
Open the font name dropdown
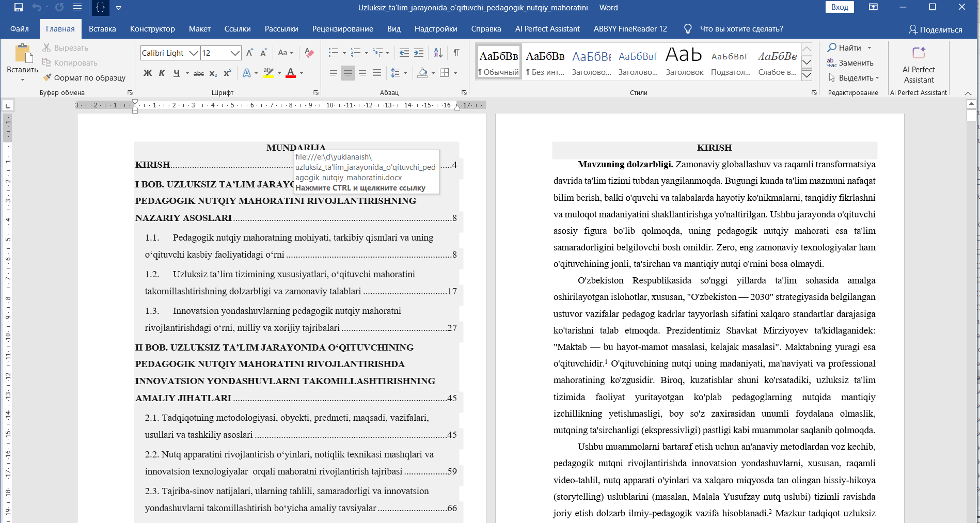(x=194, y=53)
